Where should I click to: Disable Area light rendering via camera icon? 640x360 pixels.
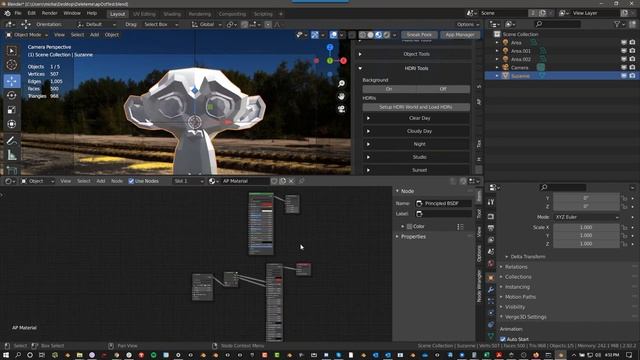pos(632,42)
